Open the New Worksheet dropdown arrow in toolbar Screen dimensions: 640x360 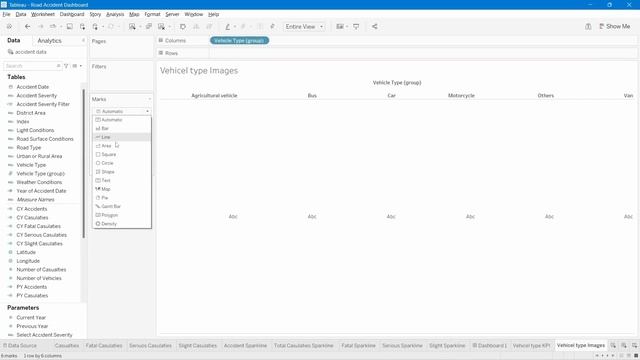tap(140, 27)
